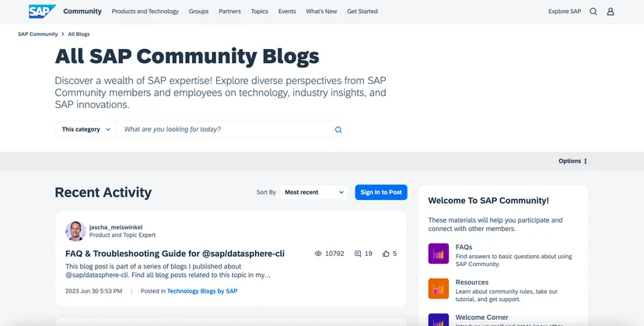The height and width of the screenshot is (326, 644).
Task: Click the Product and Topic Expert label
Action: (122, 235)
